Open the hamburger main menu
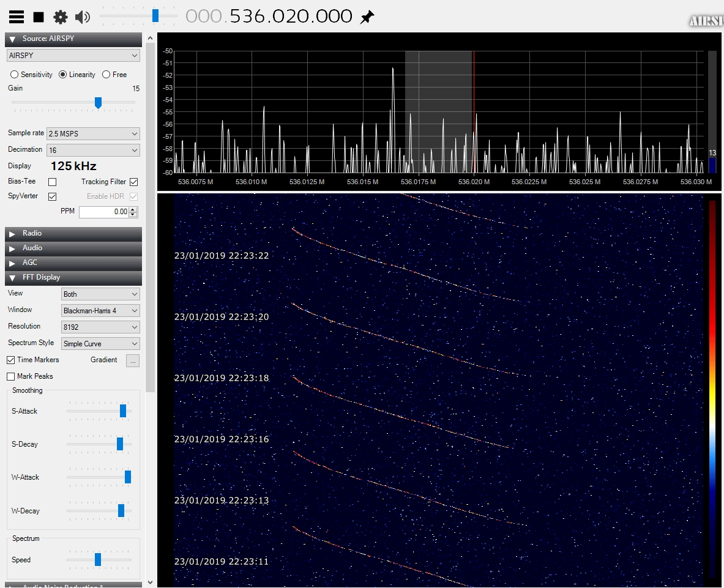Viewport: 724px width, 588px height. [x=17, y=17]
